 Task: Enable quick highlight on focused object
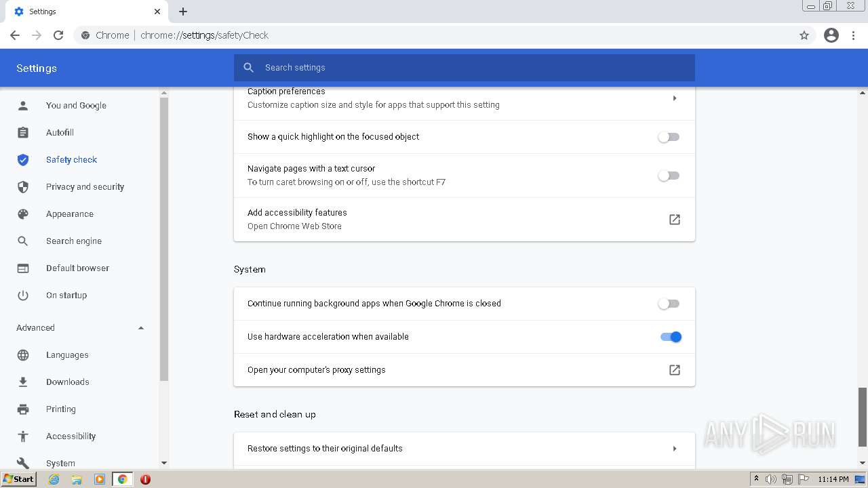point(669,137)
